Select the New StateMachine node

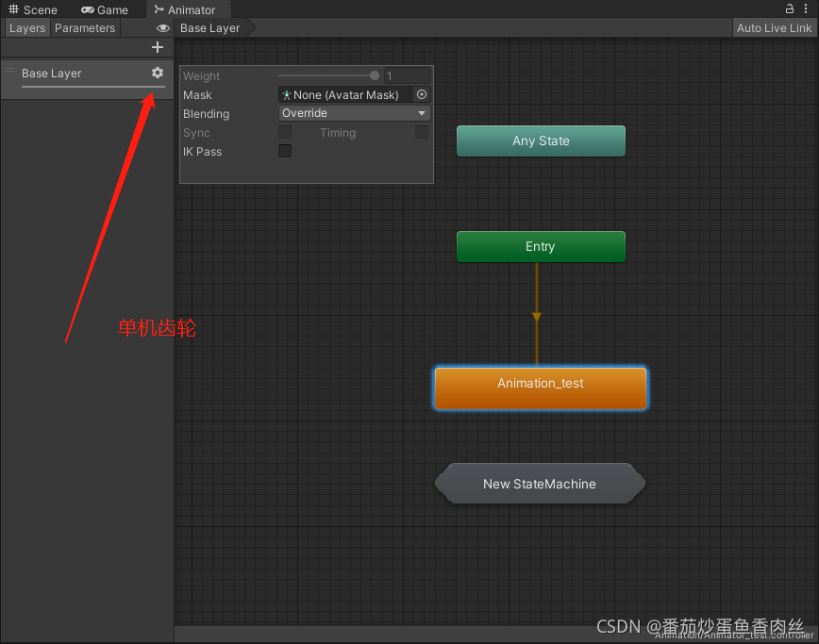540,484
